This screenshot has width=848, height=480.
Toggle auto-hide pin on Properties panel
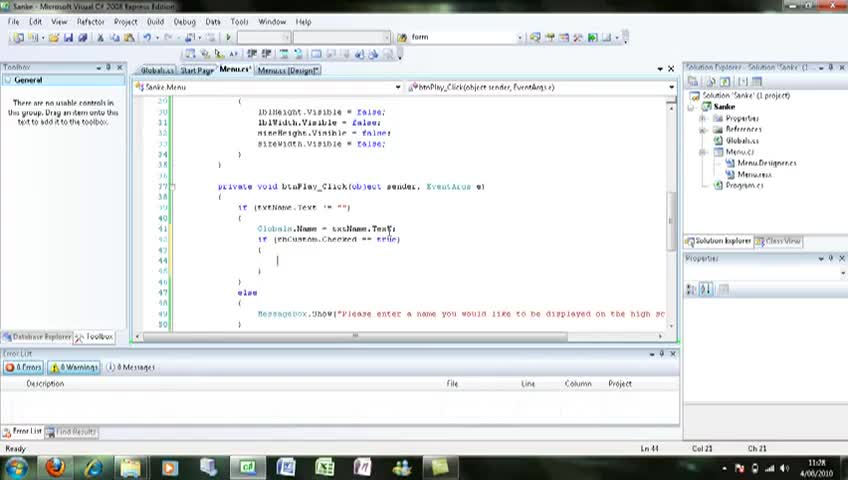[x=831, y=258]
